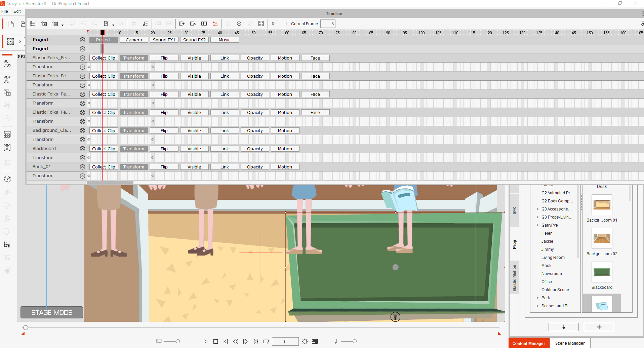
Task: Select the Blackboard prop thumbnail
Action: 602,272
